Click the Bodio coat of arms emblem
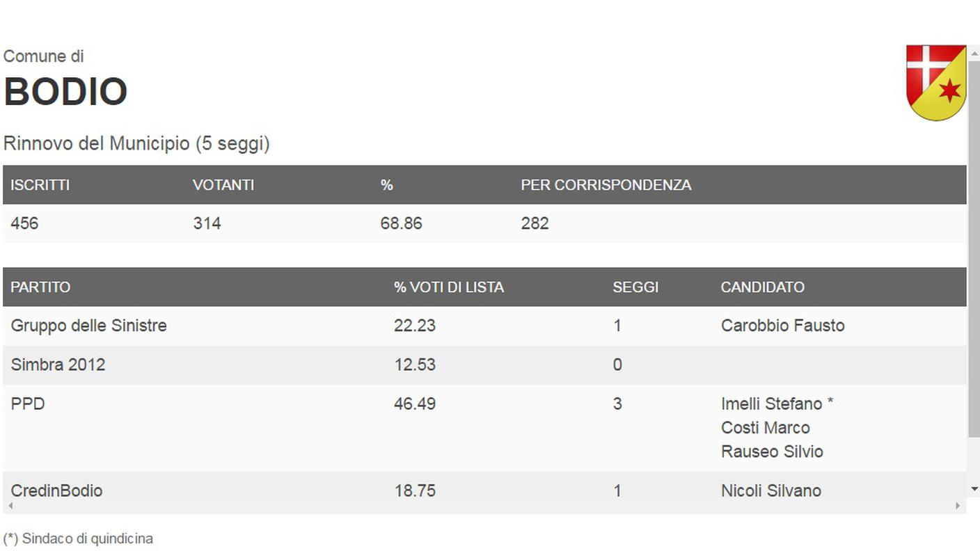980x551 pixels. click(x=936, y=83)
